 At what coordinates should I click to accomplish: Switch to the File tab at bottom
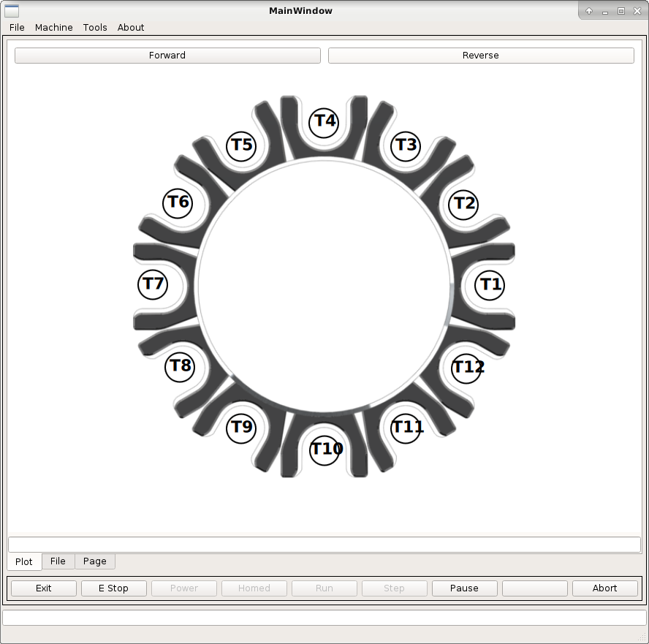58,561
